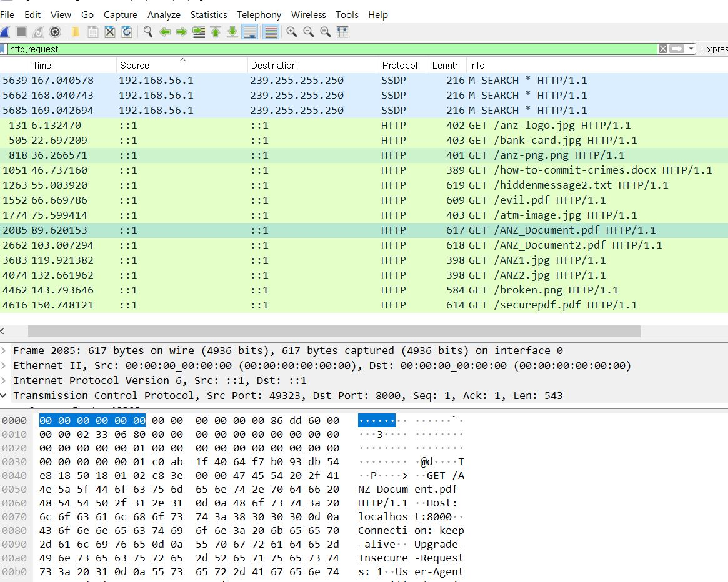Go forward in packet history
728x582 pixels.
pos(182,32)
